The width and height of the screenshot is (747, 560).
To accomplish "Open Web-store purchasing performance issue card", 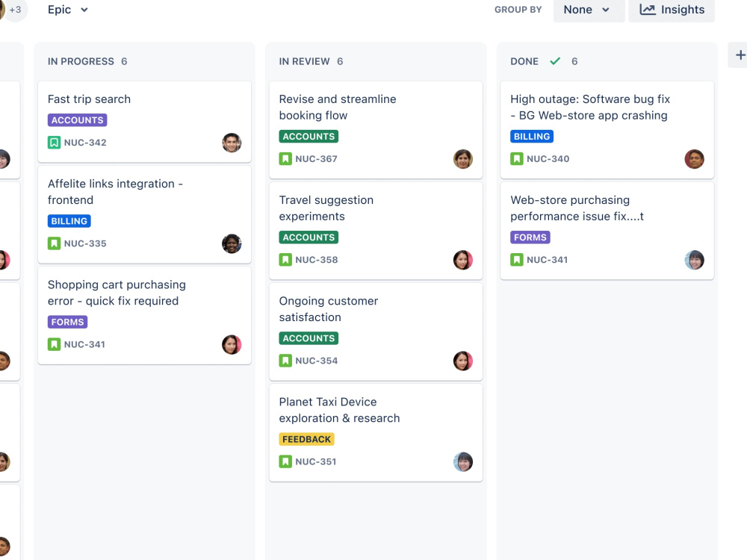I will point(607,231).
